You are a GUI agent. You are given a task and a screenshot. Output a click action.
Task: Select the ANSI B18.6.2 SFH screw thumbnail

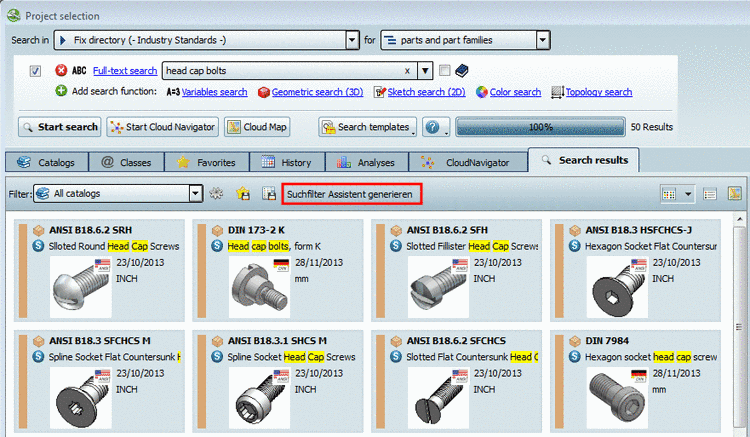pyautogui.click(x=439, y=287)
